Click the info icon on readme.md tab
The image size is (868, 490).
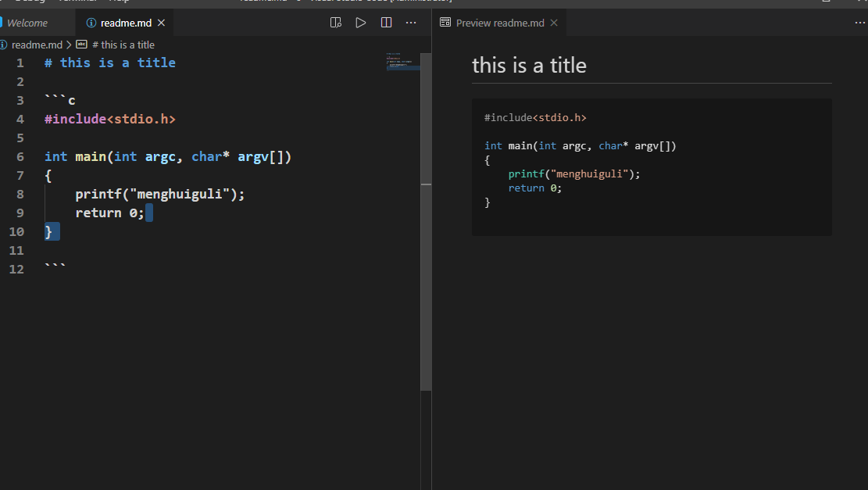coord(91,23)
